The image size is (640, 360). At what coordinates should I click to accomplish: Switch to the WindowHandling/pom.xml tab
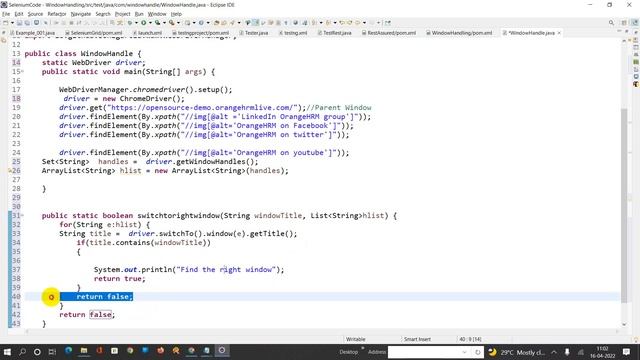459,33
